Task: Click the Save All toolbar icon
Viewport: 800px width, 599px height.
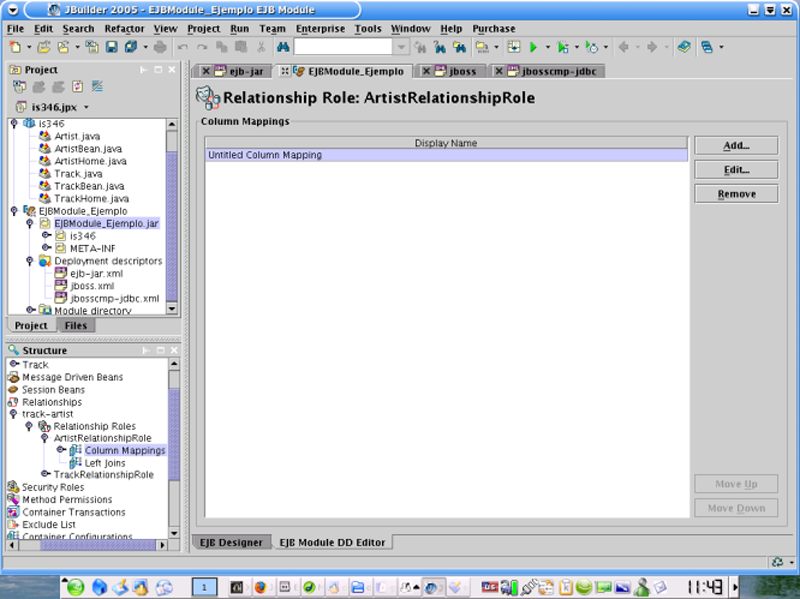Action: [x=128, y=47]
